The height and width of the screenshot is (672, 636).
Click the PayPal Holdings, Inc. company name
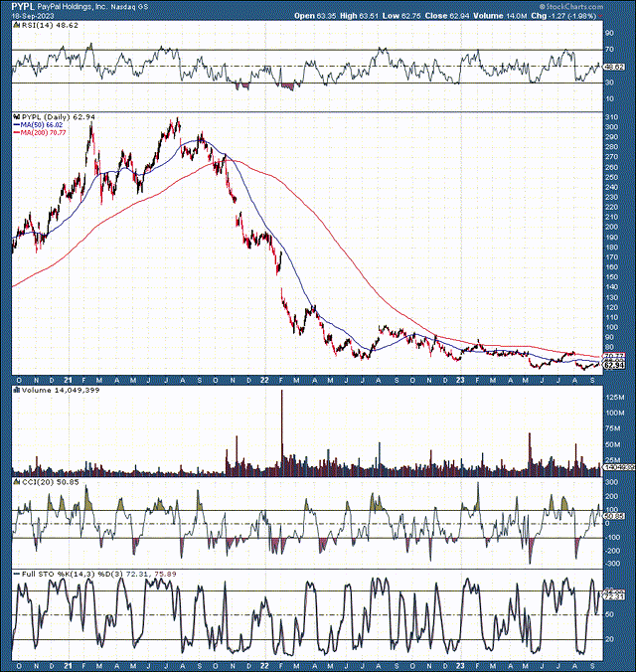tap(72, 7)
